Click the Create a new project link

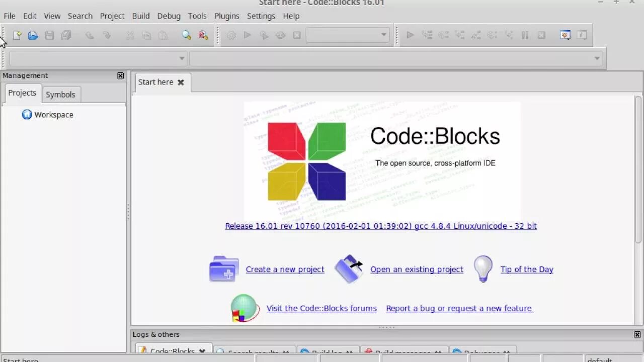tap(285, 269)
